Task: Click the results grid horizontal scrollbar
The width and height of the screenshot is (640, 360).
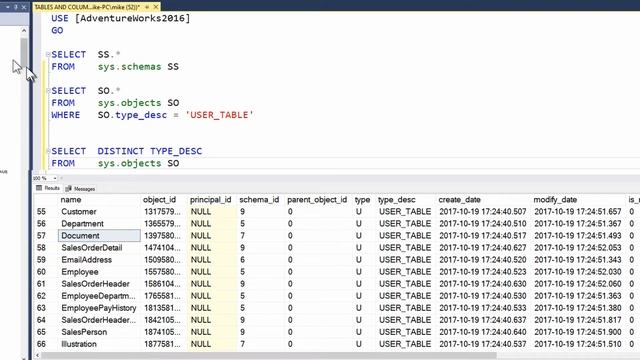Action: [x=269, y=356]
